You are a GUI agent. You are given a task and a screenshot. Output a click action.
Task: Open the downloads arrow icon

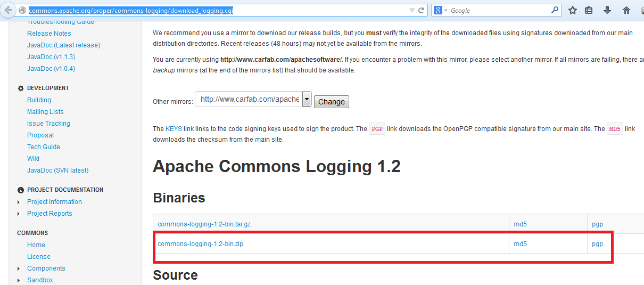click(607, 10)
